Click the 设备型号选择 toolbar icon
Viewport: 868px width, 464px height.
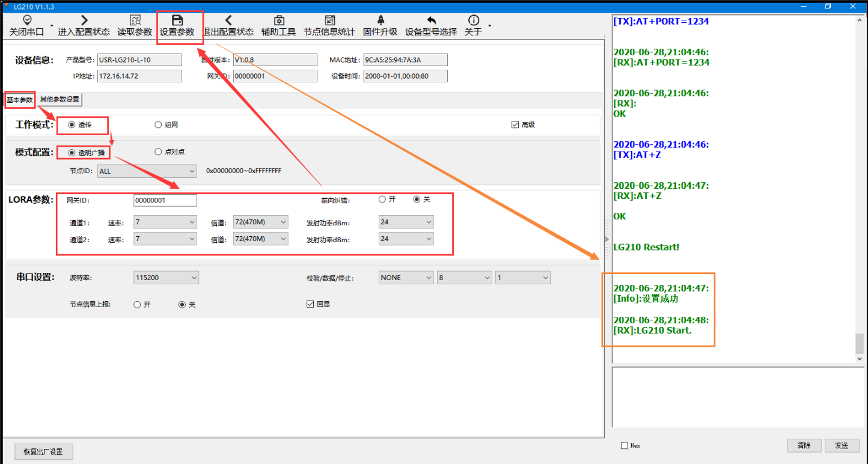coord(430,20)
